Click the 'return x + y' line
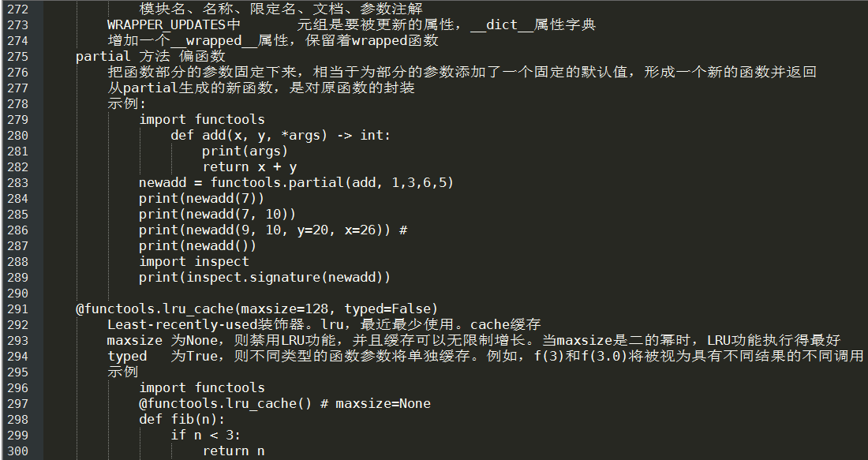 [x=249, y=167]
